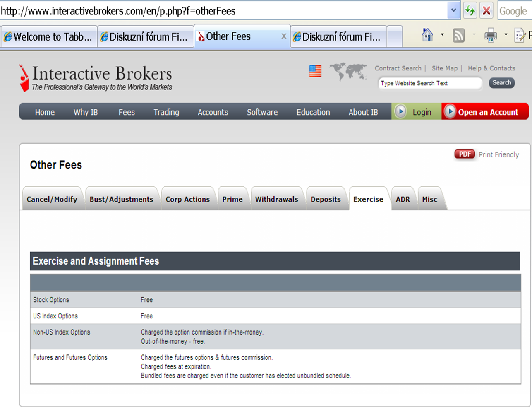Open the Help & Contacts link
This screenshot has height=412, width=532.
tap(491, 68)
